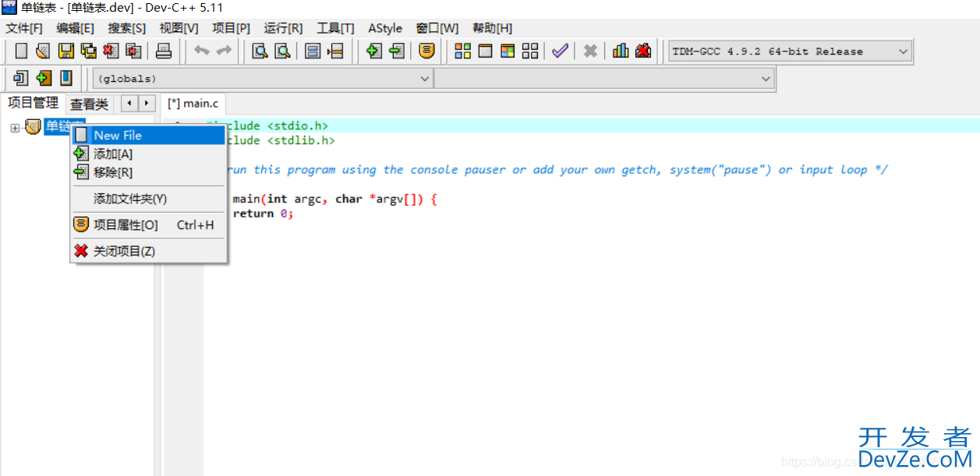Open the 帮助[H] menu
The width and height of the screenshot is (980, 476).
(x=492, y=28)
